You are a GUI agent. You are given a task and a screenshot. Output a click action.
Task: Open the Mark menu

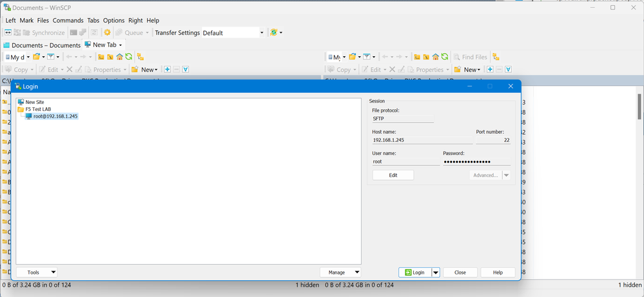click(x=26, y=20)
